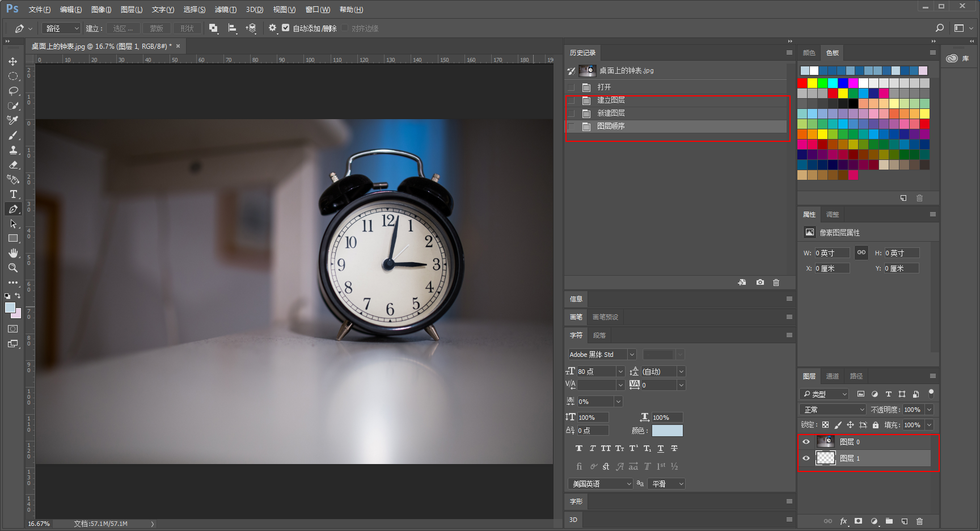980x531 pixels.
Task: Select the Move tool
Action: pyautogui.click(x=13, y=61)
